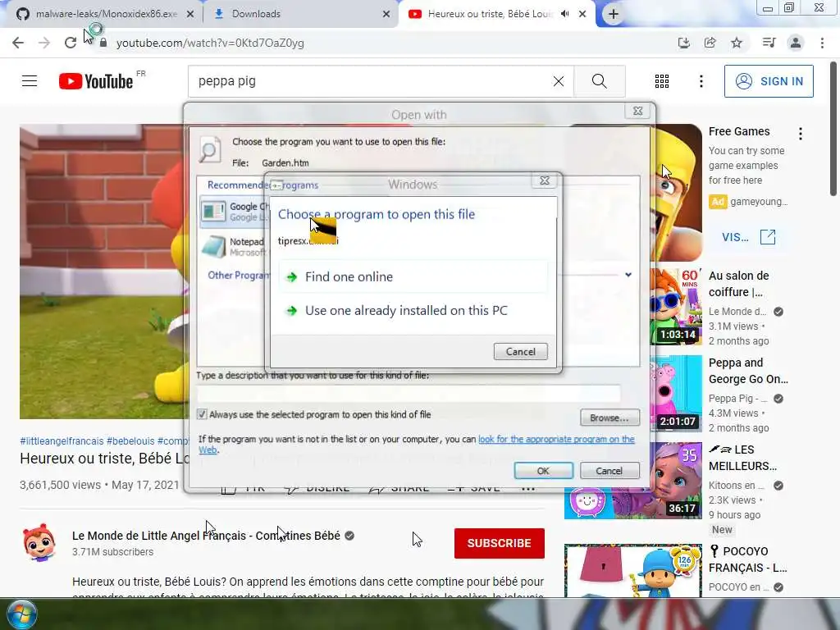Viewport: 840px width, 630px height.
Task: Close the Open with dialog
Action: point(637,111)
